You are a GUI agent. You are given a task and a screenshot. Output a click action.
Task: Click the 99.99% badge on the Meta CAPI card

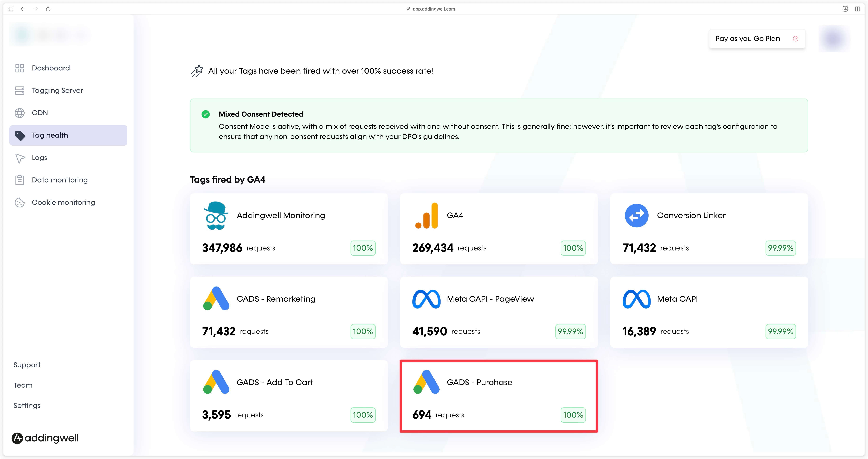pyautogui.click(x=781, y=331)
